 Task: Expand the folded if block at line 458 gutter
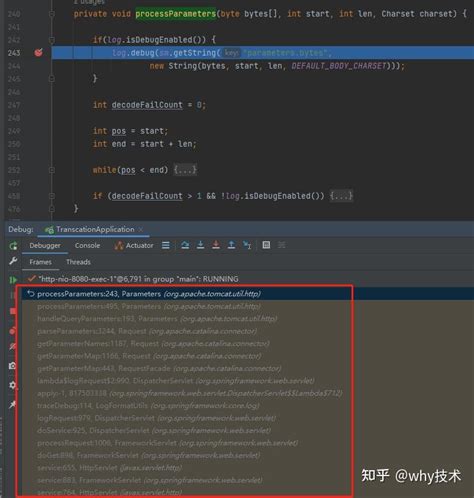(x=52, y=196)
